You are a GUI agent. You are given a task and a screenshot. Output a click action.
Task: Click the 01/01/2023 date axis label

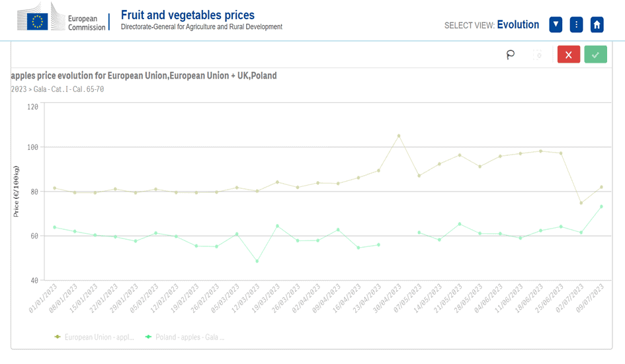42,299
